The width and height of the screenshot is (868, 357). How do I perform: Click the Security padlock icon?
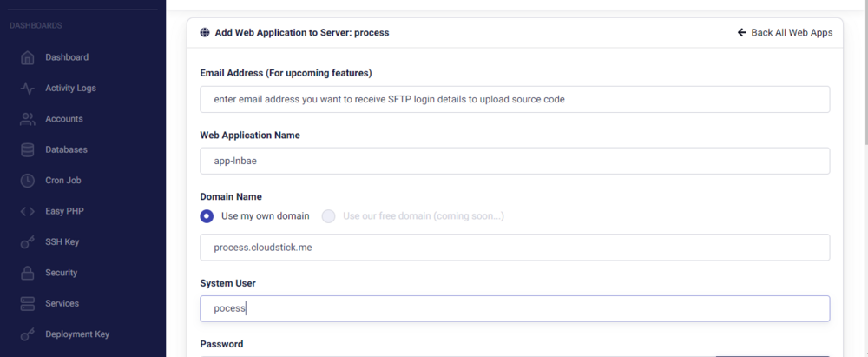click(28, 273)
